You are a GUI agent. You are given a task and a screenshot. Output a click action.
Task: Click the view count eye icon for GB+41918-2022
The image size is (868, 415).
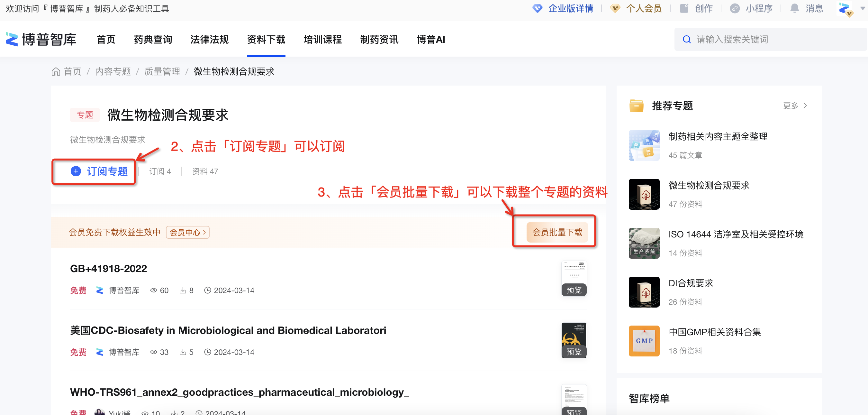pyautogui.click(x=154, y=290)
